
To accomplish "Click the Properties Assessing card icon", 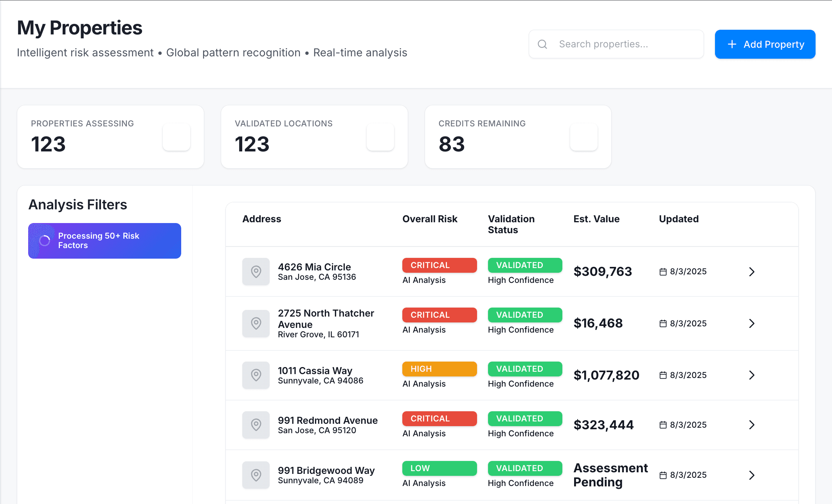I will pyautogui.click(x=176, y=137).
